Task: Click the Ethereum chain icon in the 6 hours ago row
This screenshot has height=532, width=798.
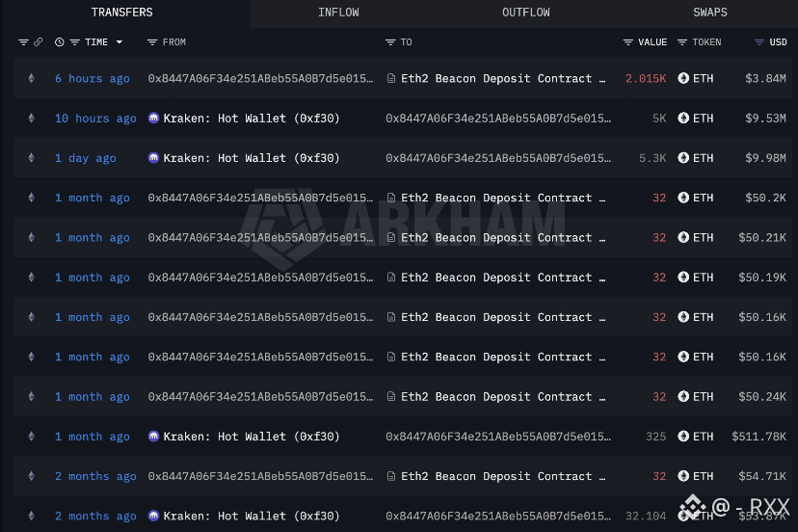Action: point(32,78)
